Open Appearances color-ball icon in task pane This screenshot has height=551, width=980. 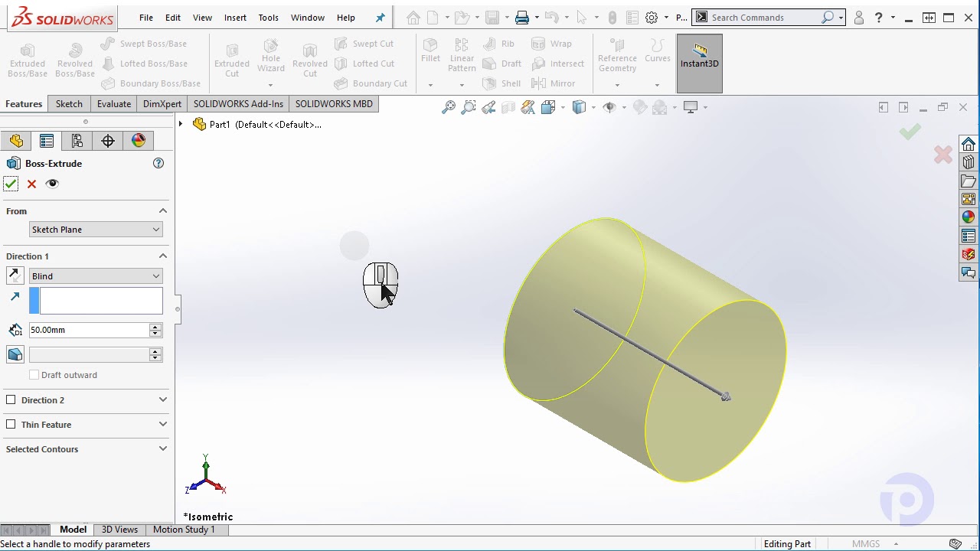969,217
